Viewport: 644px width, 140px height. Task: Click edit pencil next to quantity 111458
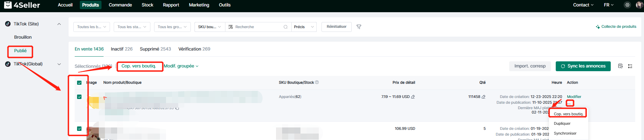[x=483, y=97]
